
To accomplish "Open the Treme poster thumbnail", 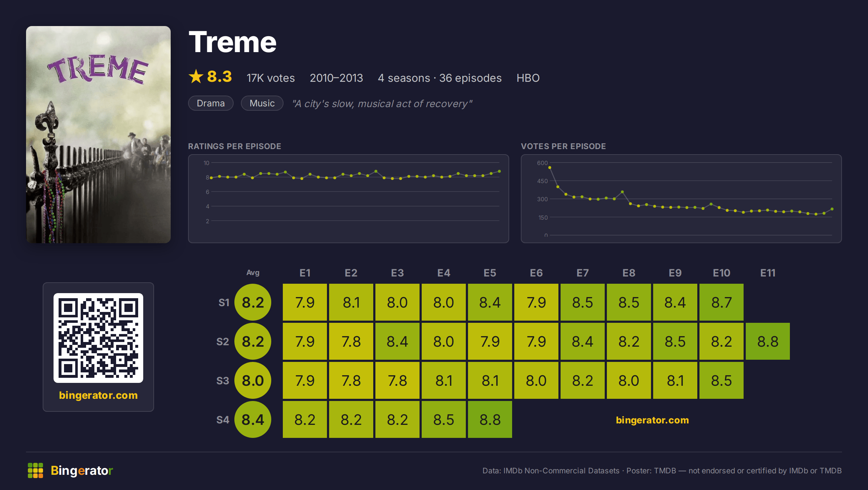I will click(x=98, y=135).
